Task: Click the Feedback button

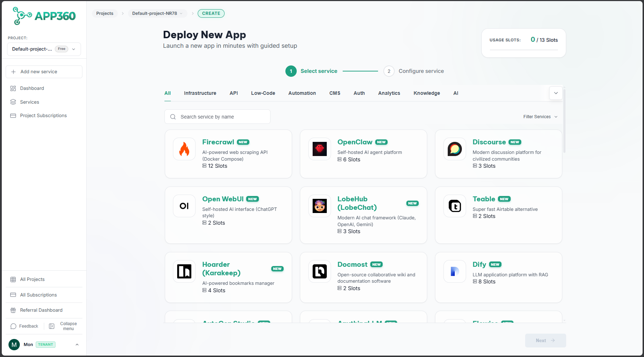Action: coord(24,326)
